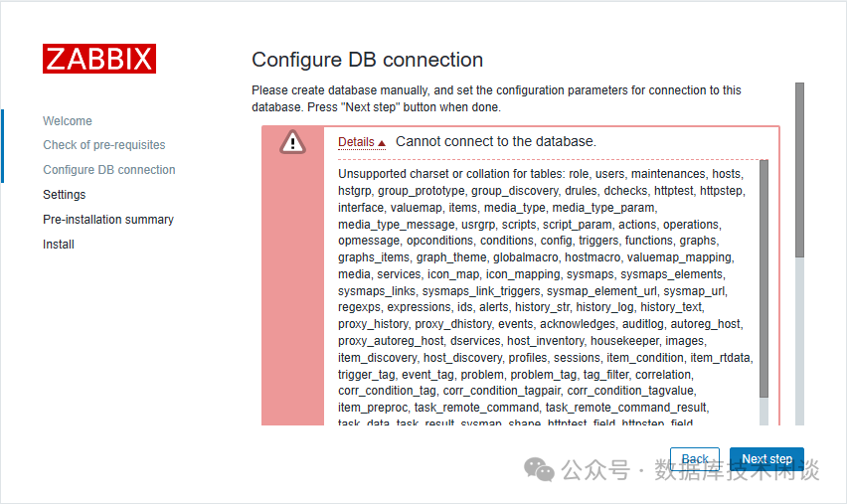
Task: Click the error details inner scrollbar
Action: click(x=763, y=278)
